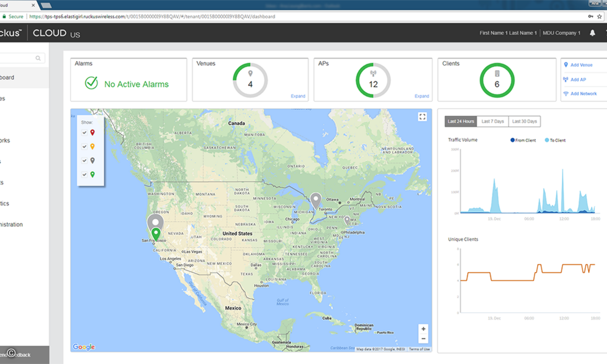Toggle the From Client legend swatch
Image resolution: width=607 pixels, height=364 pixels.
point(512,140)
